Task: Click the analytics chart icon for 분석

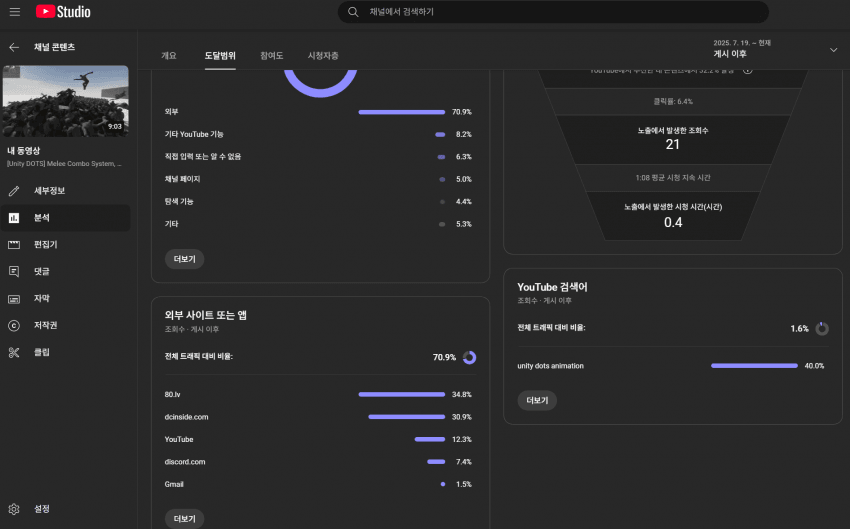Action: click(14, 218)
